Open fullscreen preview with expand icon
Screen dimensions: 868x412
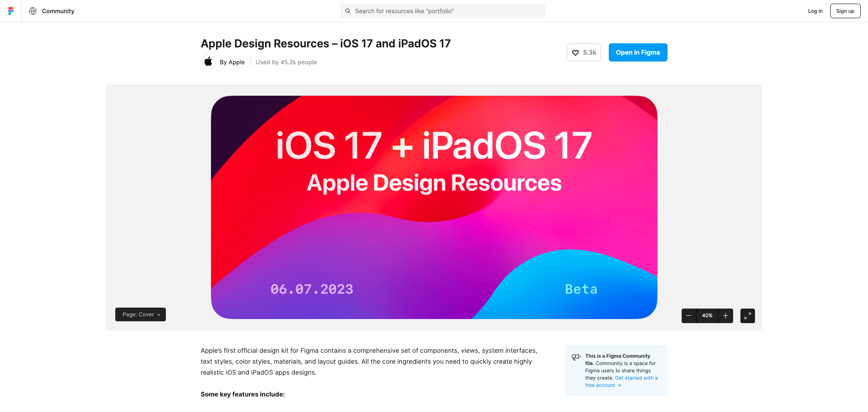click(x=748, y=316)
